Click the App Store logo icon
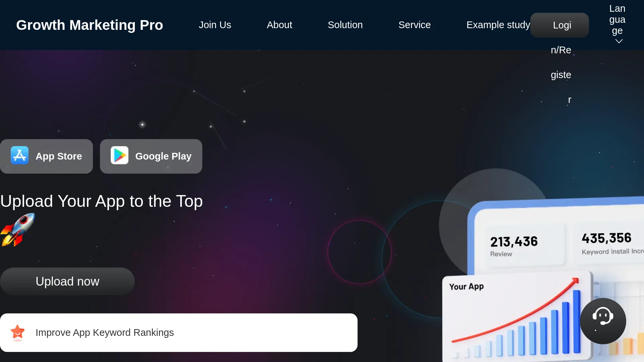The width and height of the screenshot is (644, 362). click(x=19, y=156)
